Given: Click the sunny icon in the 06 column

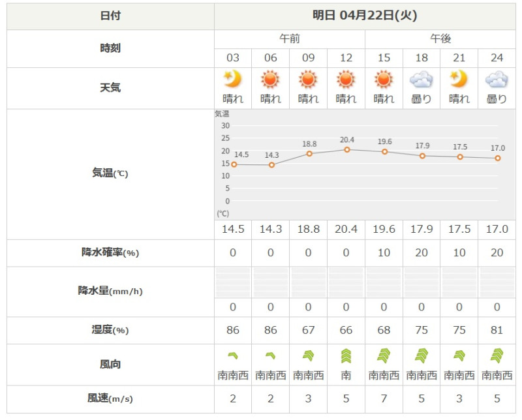Looking at the screenshot, I should pyautogui.click(x=270, y=80).
